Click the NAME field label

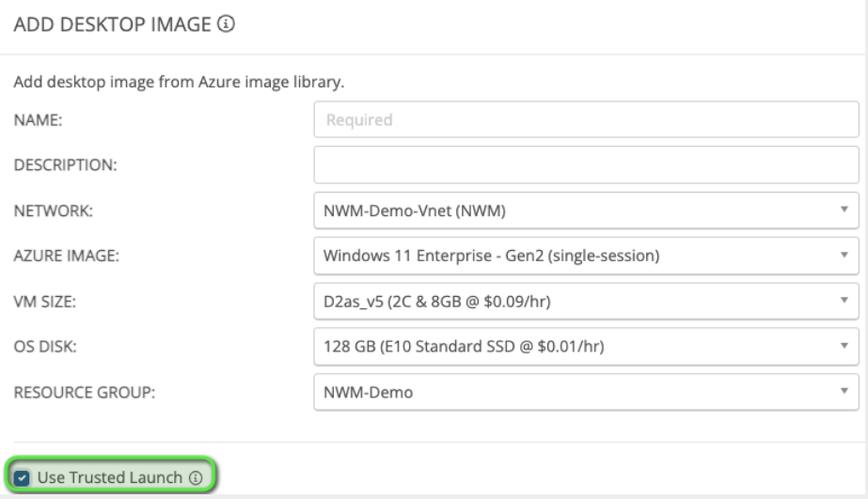coord(37,120)
